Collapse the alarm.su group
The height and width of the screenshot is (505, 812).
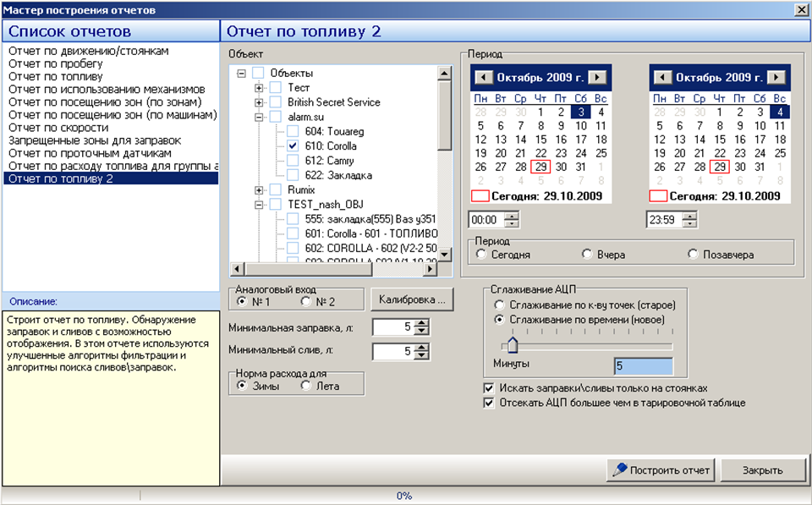click(x=259, y=117)
